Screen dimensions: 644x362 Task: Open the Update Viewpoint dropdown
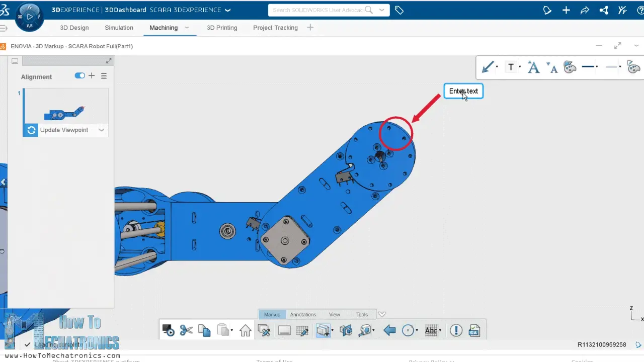coord(101,130)
